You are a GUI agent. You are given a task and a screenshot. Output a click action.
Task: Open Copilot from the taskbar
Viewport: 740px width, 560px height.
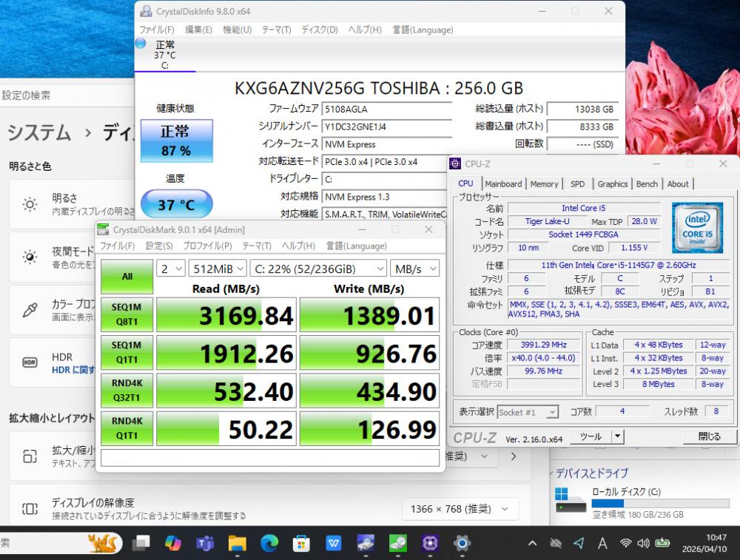coord(172,544)
